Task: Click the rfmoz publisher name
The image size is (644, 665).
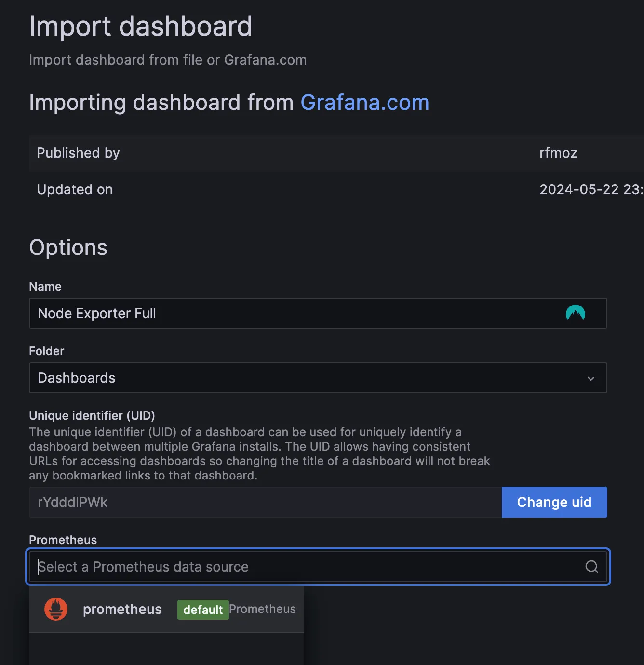Action: click(558, 153)
